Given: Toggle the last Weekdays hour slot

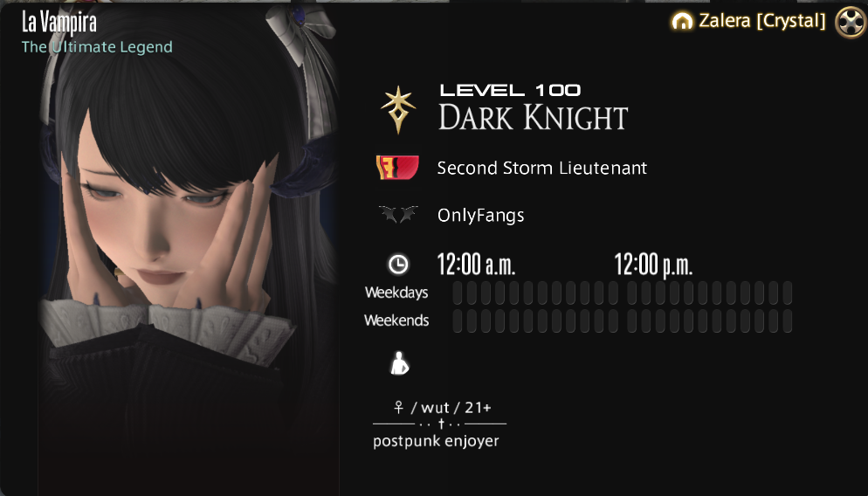Looking at the screenshot, I should pos(787,293).
